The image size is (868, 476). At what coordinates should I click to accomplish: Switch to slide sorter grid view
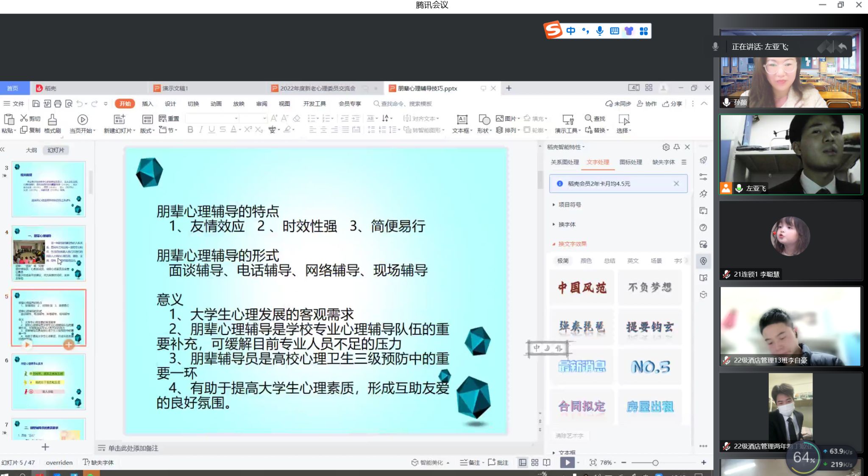point(535,462)
